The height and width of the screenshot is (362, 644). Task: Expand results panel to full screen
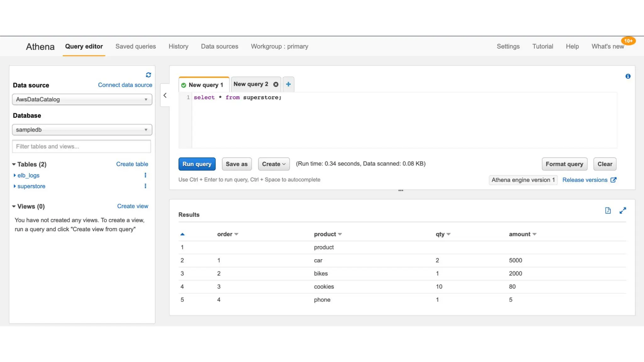[x=623, y=211]
